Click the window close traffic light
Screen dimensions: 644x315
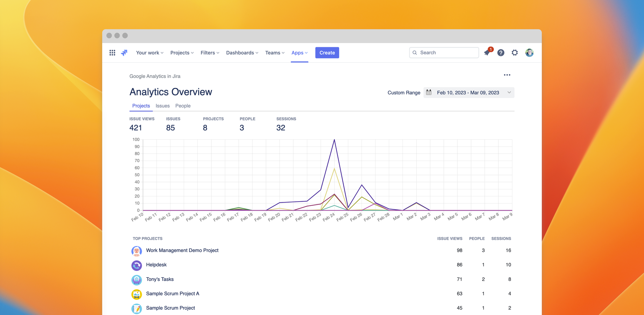coord(109,36)
